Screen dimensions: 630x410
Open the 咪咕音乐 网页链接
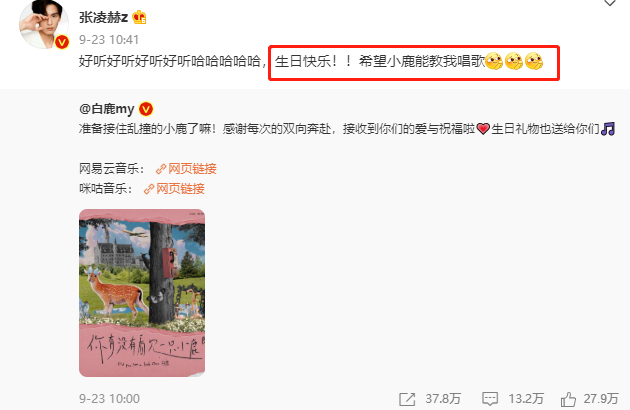click(x=180, y=189)
